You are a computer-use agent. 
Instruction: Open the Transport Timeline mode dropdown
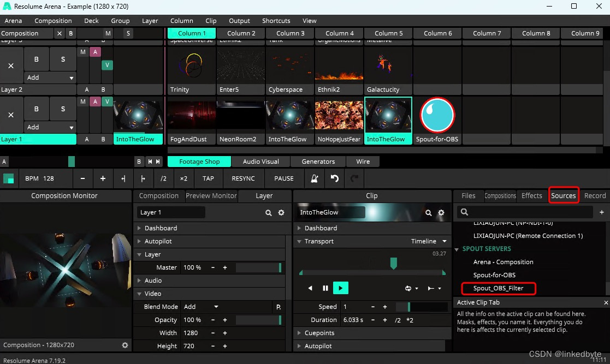point(428,241)
